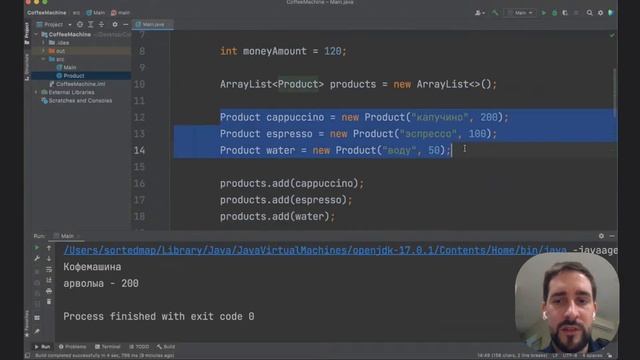The height and width of the screenshot is (360, 640).
Task: Expand the out folder
Action: [44, 51]
